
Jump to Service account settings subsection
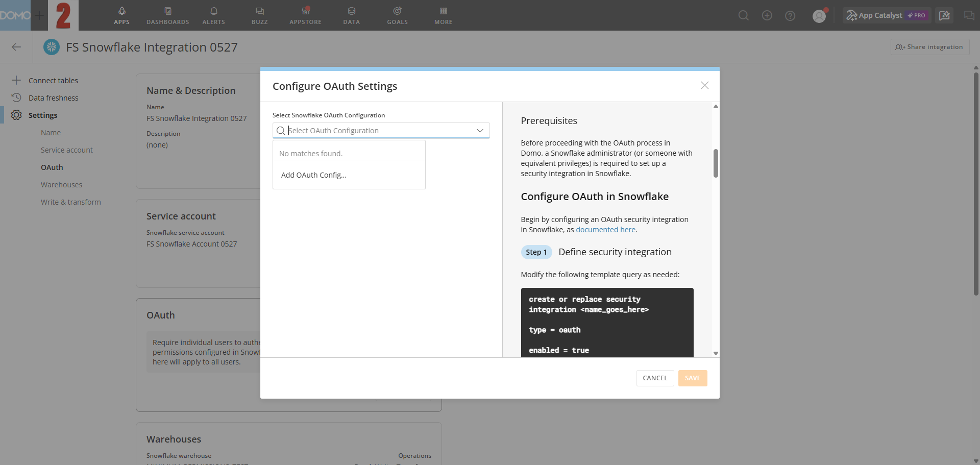click(67, 150)
